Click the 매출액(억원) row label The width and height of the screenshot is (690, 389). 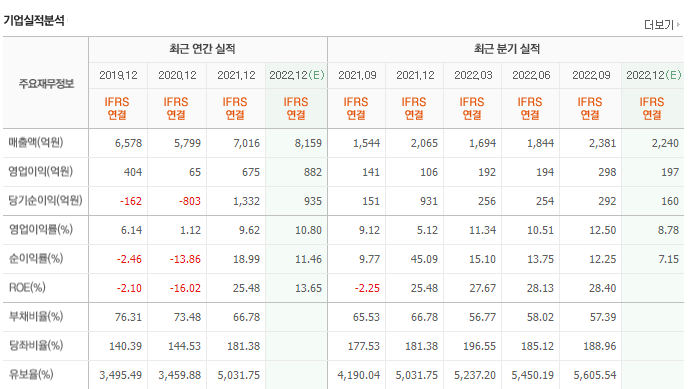(36, 143)
